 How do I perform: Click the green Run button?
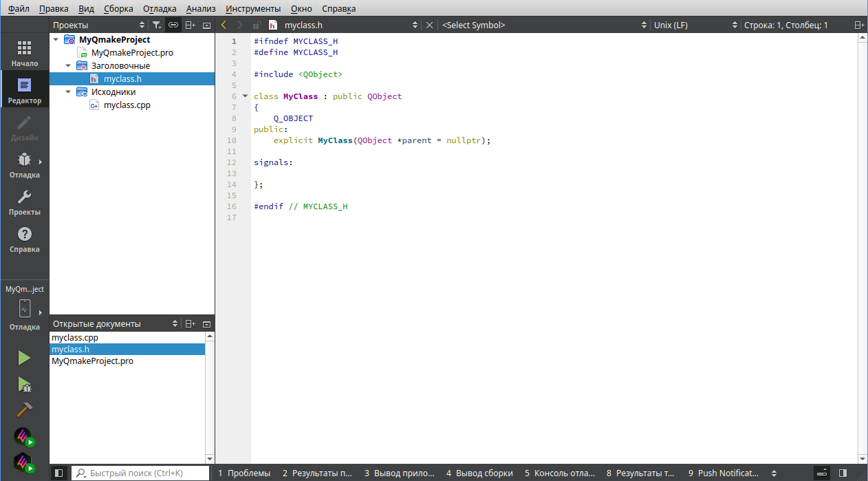coord(24,358)
